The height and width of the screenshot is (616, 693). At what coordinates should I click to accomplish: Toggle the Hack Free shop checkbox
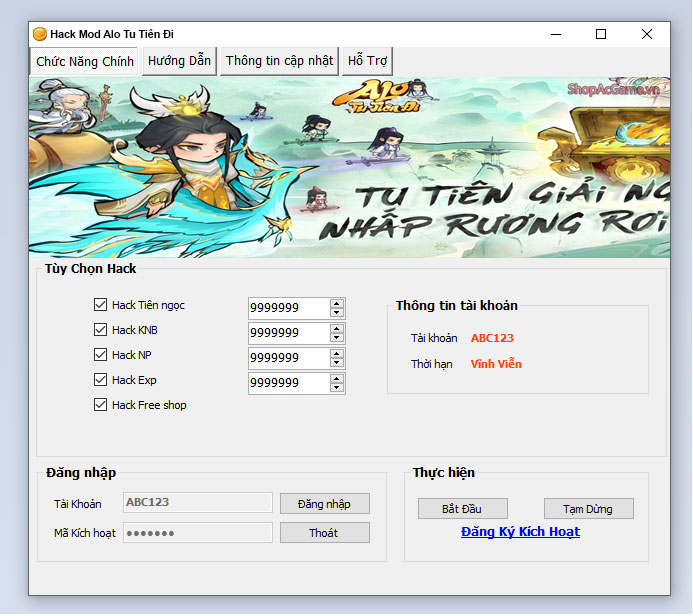[100, 405]
